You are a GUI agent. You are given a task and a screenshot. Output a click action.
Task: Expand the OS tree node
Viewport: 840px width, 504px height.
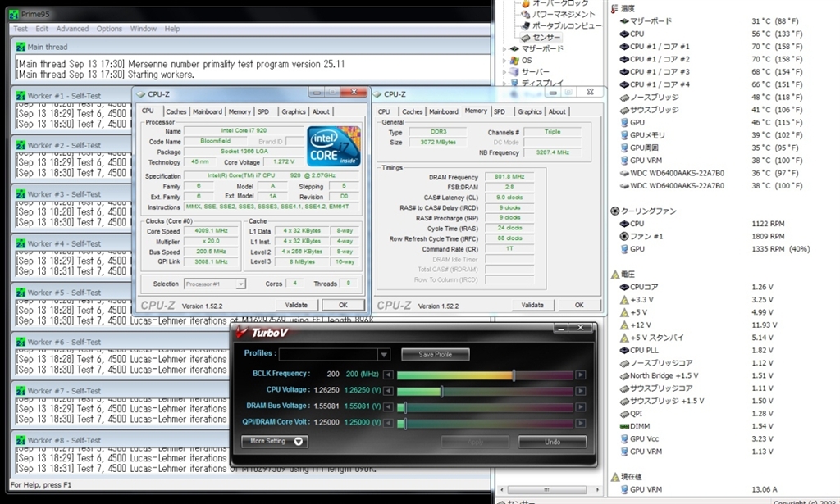[x=505, y=61]
